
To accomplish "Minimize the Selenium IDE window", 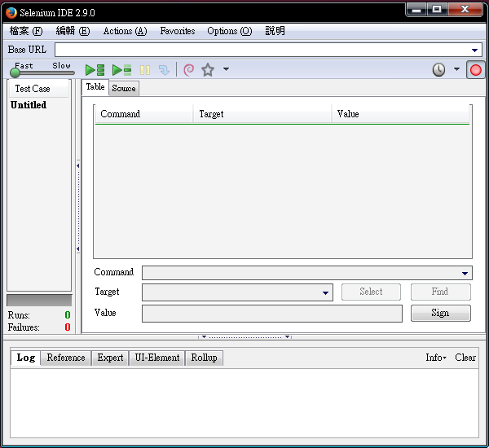I will click(416, 10).
